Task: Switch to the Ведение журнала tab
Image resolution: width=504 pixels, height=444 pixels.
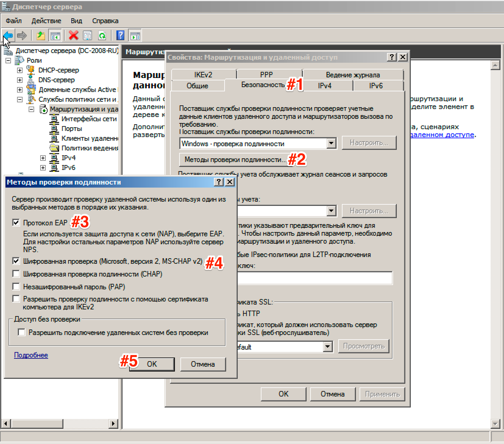Action: tap(353, 75)
